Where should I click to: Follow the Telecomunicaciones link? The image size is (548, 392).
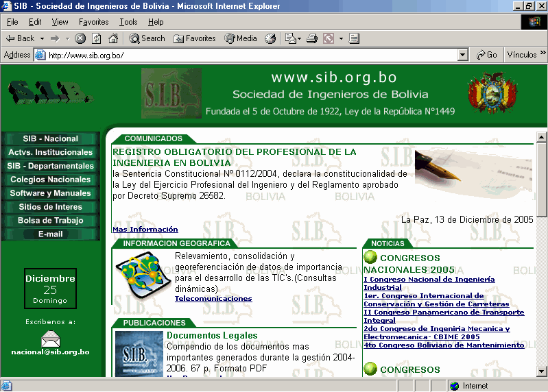[213, 298]
